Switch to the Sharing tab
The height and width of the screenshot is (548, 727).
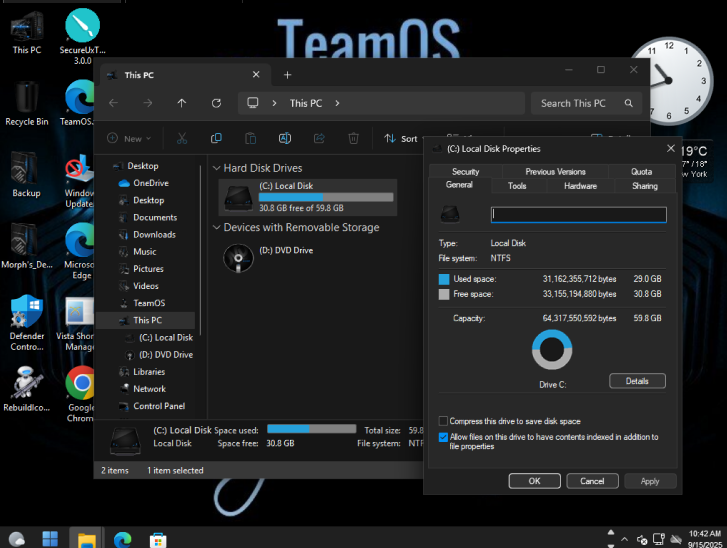click(x=645, y=186)
